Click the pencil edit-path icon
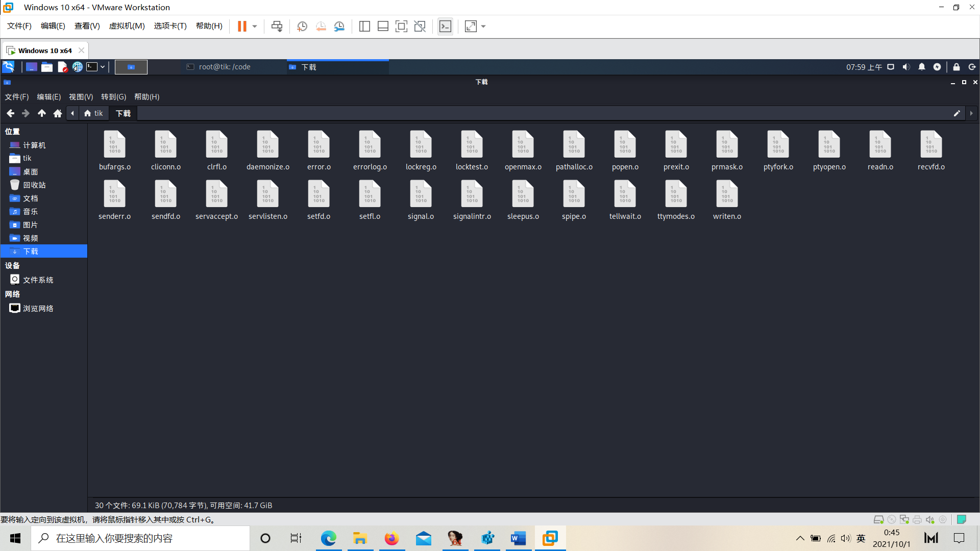The height and width of the screenshot is (551, 980). point(957,113)
